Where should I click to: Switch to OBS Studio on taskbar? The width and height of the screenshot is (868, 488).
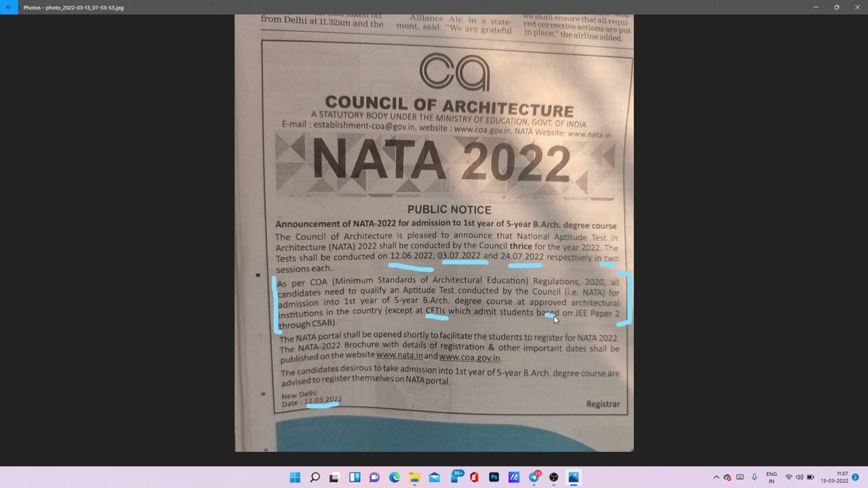(x=554, y=477)
